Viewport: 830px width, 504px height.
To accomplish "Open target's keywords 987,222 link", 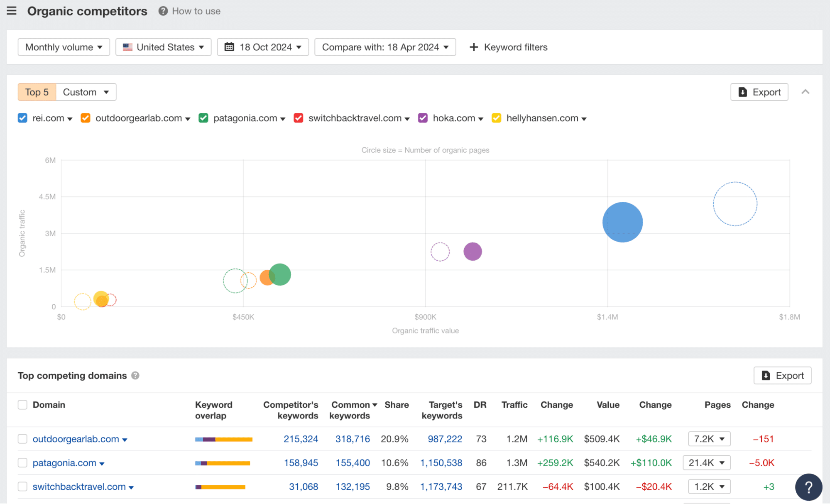I will pyautogui.click(x=445, y=439).
